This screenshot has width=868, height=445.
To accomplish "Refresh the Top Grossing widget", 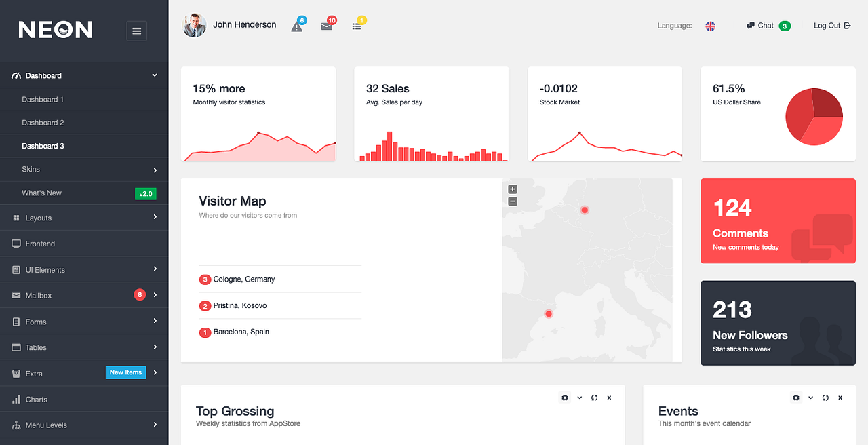I will 594,398.
